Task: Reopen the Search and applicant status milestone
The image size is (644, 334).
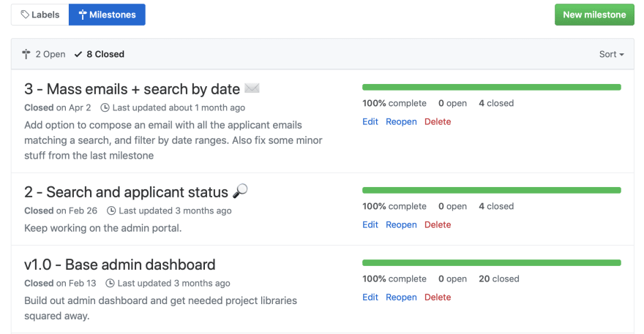Action: [x=401, y=224]
